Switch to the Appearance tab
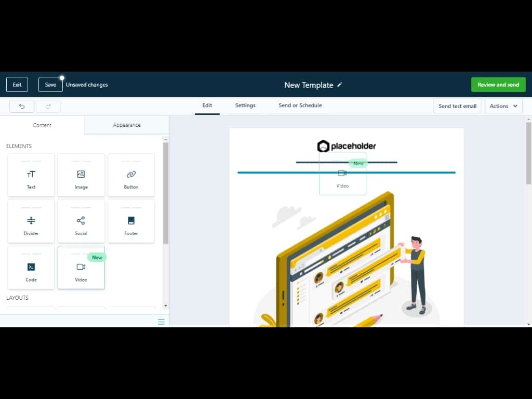The image size is (532, 399). [x=127, y=125]
